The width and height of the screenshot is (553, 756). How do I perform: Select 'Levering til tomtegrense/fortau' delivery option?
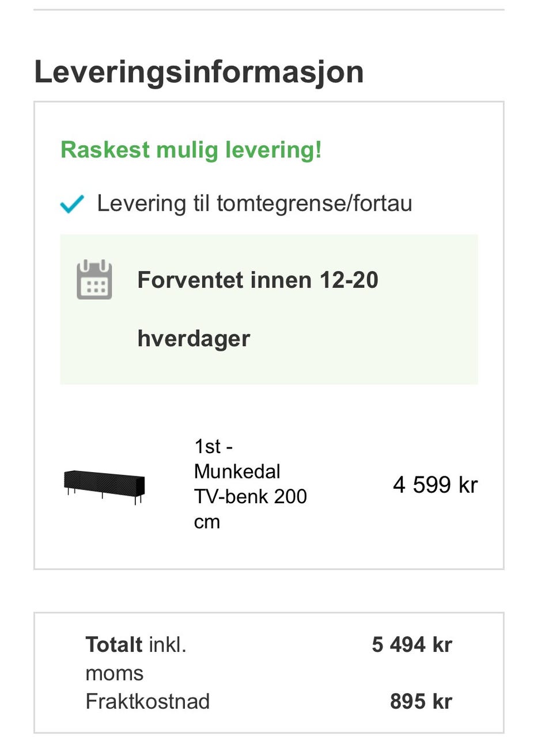click(254, 204)
